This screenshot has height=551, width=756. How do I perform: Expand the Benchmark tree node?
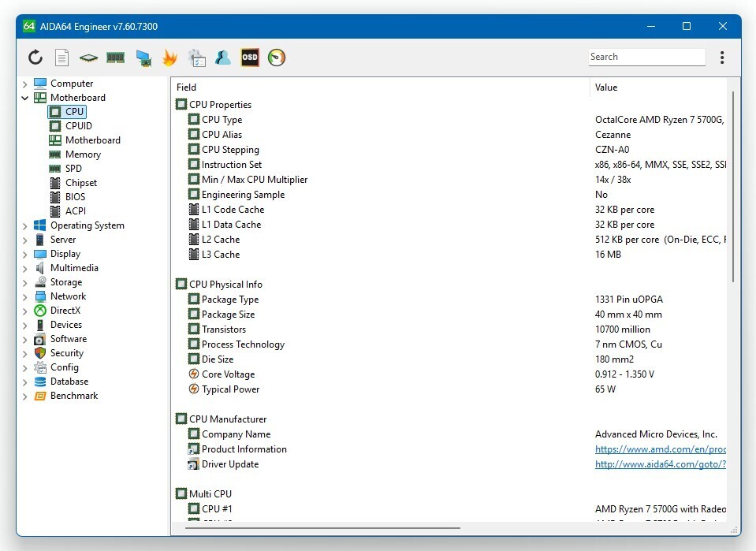point(25,396)
